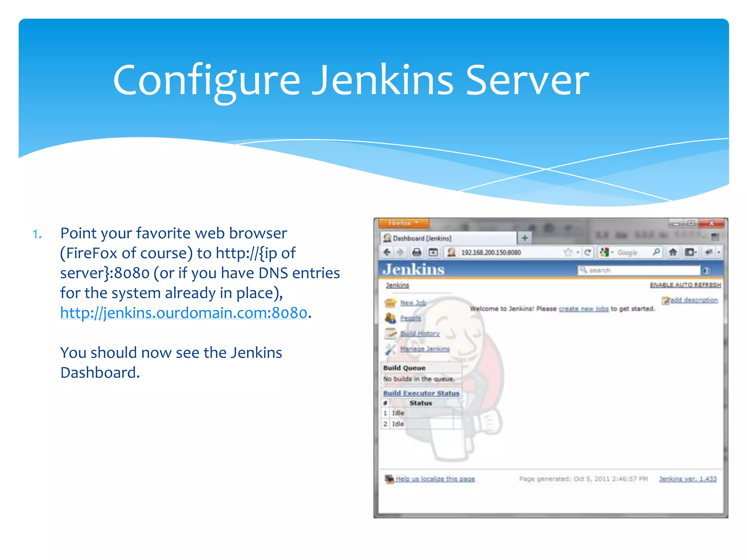Click the magnifier in Google search box

tap(656, 252)
